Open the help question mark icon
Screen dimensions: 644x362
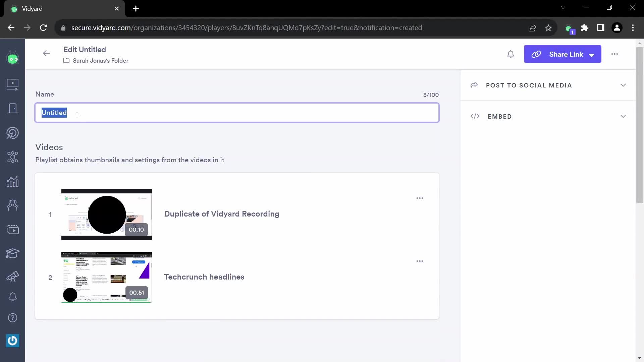pos(13,317)
